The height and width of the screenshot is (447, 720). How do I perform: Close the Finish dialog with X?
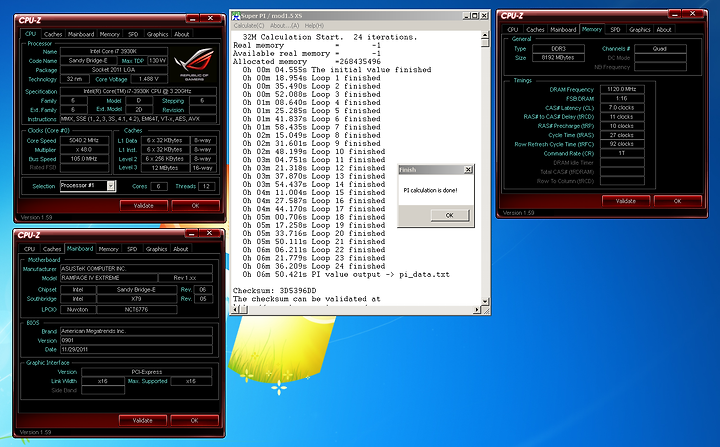click(x=468, y=170)
